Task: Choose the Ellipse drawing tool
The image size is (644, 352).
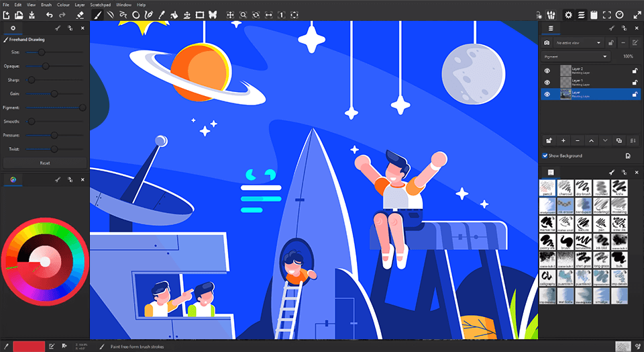Action: (x=136, y=14)
